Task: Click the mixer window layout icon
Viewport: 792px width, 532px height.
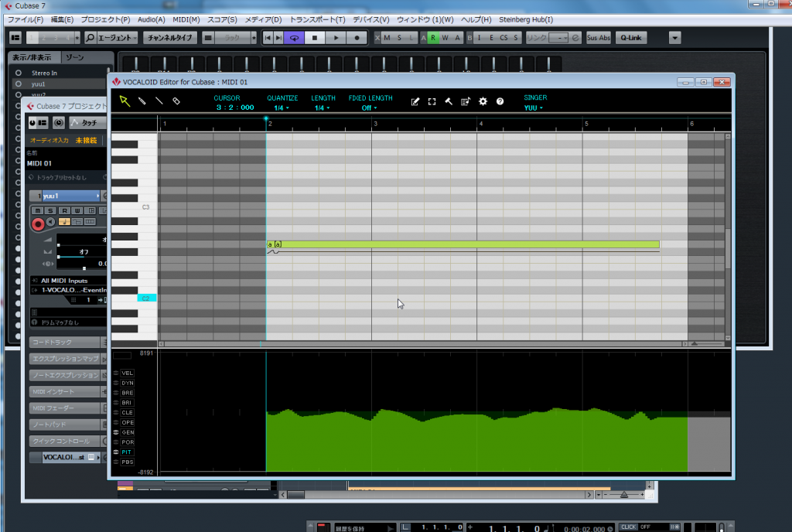Action: [15, 38]
